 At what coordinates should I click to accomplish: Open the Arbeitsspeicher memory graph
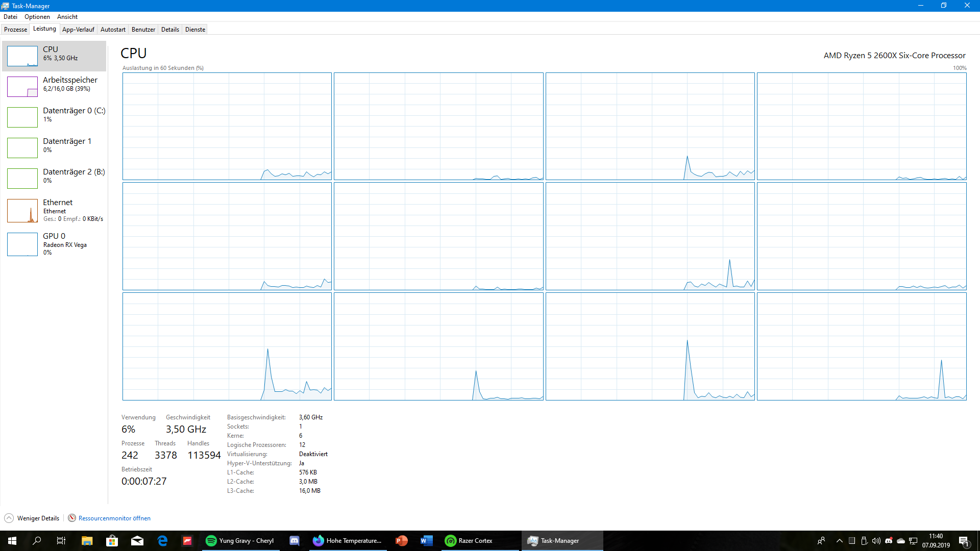pos(22,87)
